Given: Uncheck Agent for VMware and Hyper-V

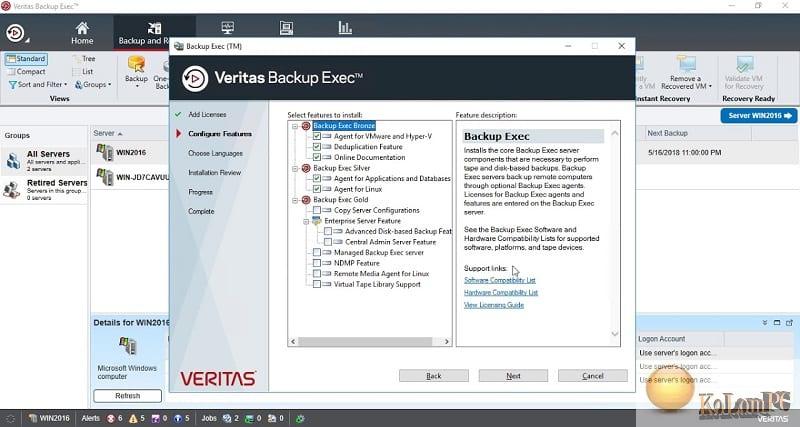Looking at the screenshot, I should (317, 136).
